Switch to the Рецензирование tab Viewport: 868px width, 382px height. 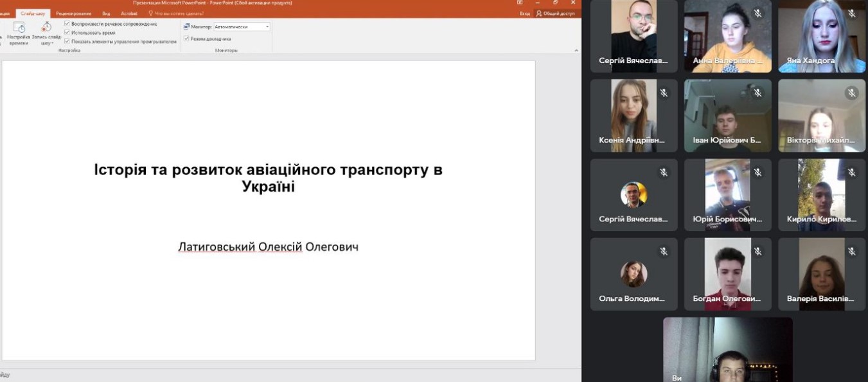pos(73,13)
